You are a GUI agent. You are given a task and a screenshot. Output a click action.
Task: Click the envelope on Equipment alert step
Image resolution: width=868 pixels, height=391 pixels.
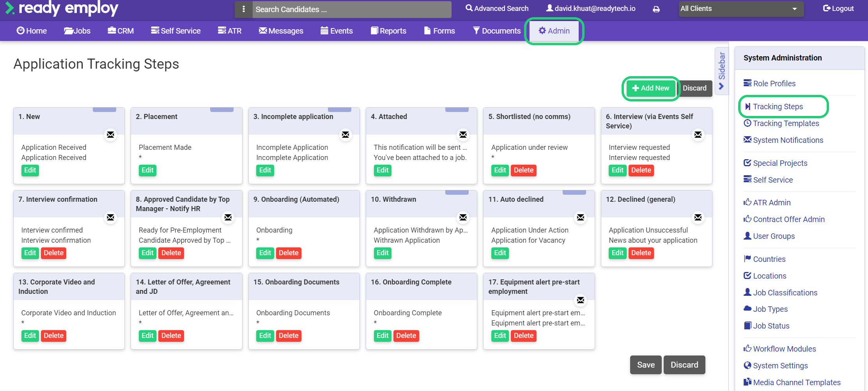(580, 300)
